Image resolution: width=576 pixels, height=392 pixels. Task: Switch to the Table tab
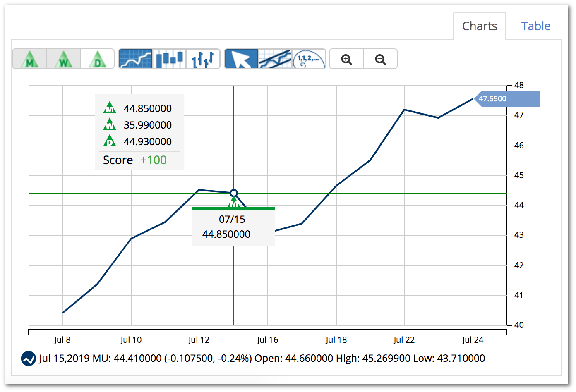pyautogui.click(x=536, y=26)
